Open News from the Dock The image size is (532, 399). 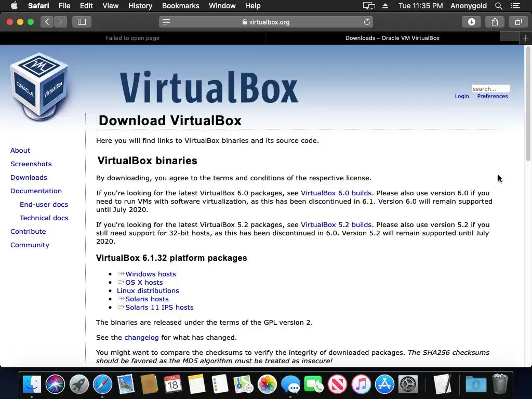[337, 384]
